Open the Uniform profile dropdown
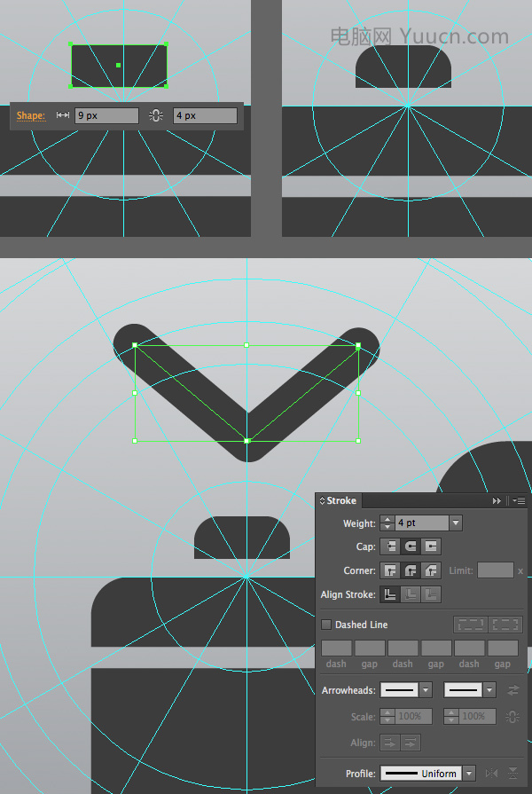 469,774
